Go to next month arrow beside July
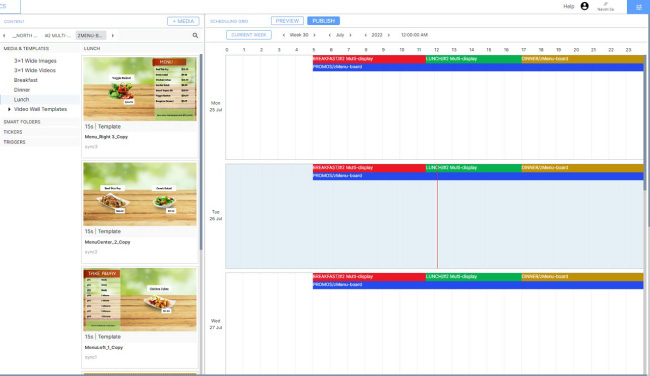This screenshot has width=650, height=376. point(350,35)
